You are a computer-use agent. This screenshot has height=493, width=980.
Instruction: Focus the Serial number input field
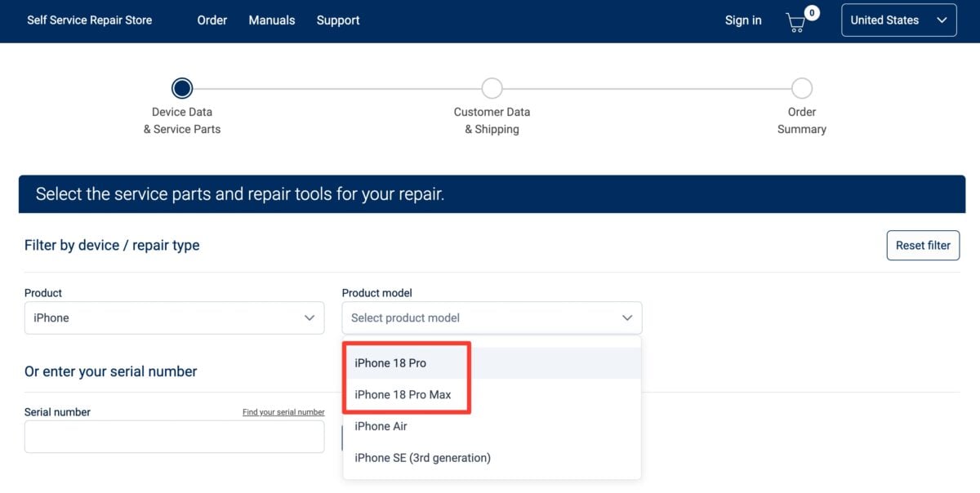(174, 437)
